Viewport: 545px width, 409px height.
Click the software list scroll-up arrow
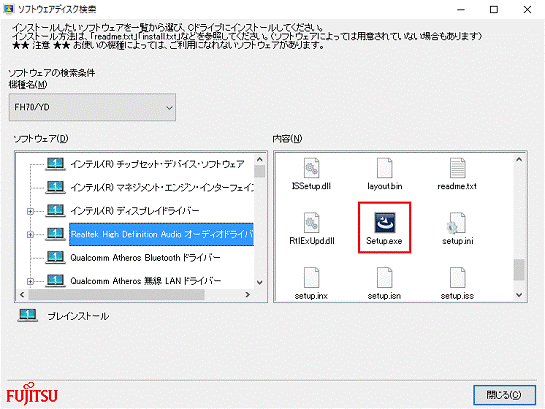tap(260, 159)
